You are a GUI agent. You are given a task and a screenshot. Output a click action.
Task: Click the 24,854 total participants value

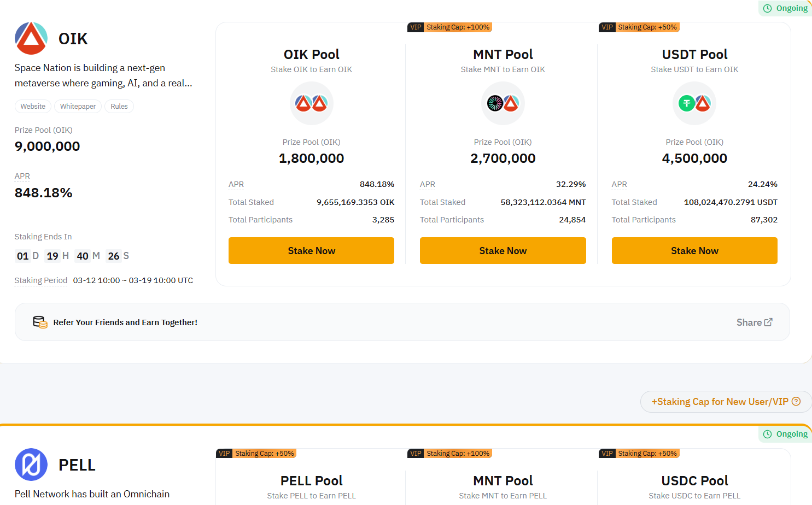click(x=573, y=220)
